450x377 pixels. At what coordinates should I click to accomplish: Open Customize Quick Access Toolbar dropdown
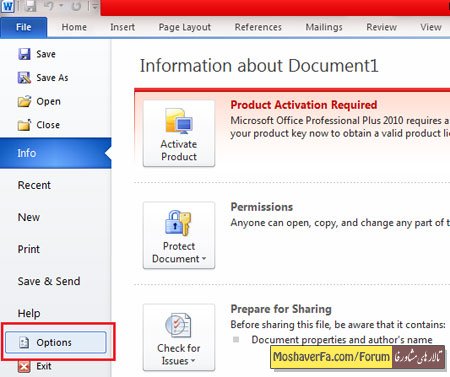coord(95,6)
